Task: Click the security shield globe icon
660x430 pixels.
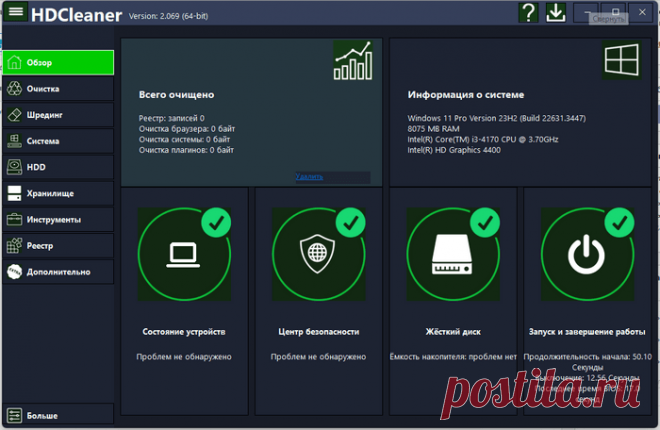Action: pyautogui.click(x=318, y=254)
